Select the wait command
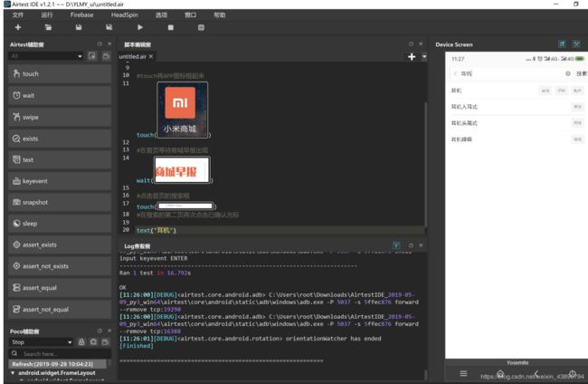 click(60, 95)
